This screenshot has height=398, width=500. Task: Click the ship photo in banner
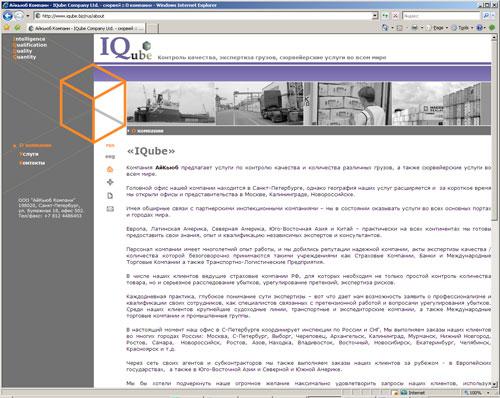(x=171, y=104)
